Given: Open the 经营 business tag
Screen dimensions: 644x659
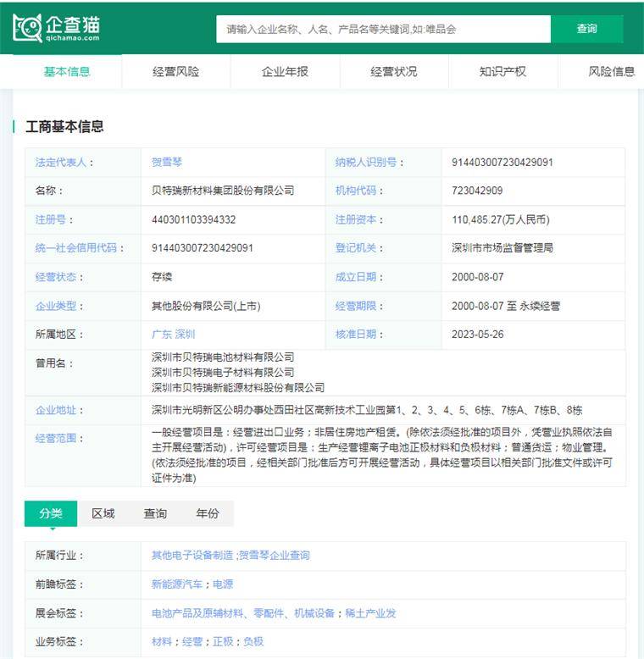Looking at the screenshot, I should (192, 642).
